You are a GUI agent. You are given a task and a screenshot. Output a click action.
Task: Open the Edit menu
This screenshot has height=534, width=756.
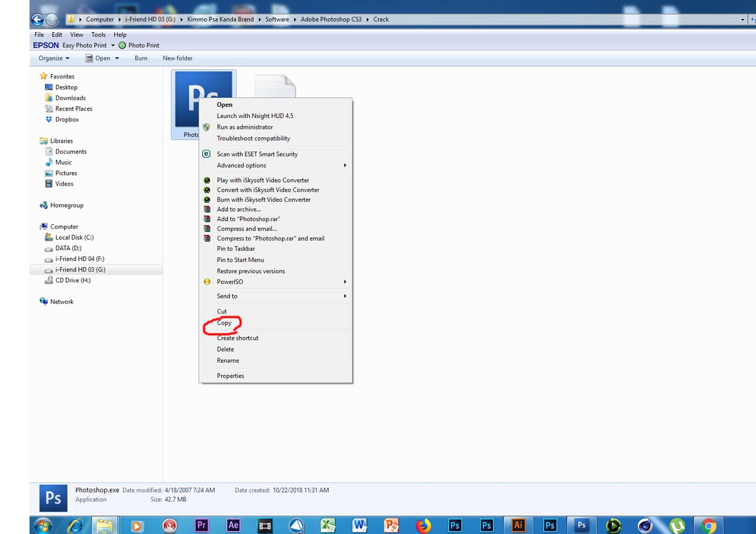pyautogui.click(x=57, y=34)
